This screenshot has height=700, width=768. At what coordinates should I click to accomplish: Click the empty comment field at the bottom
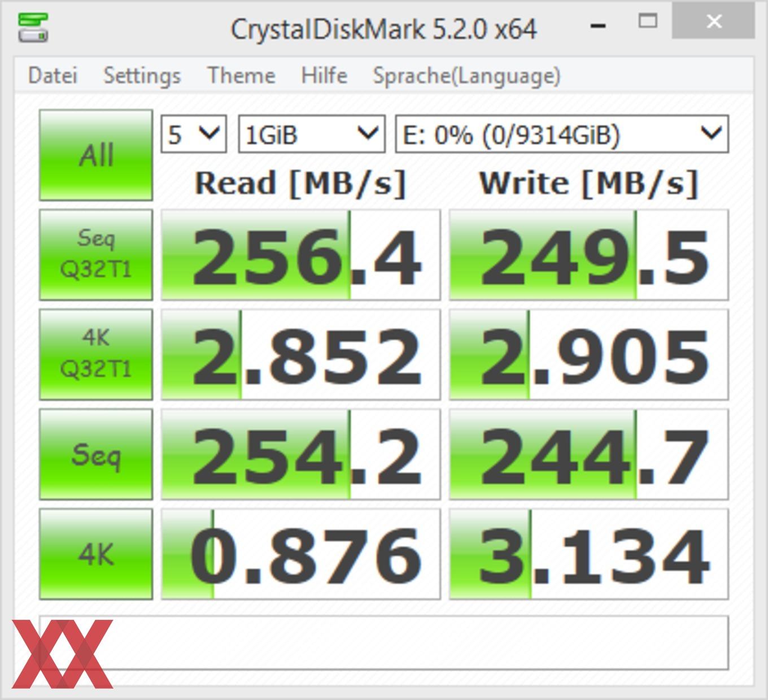(x=384, y=643)
